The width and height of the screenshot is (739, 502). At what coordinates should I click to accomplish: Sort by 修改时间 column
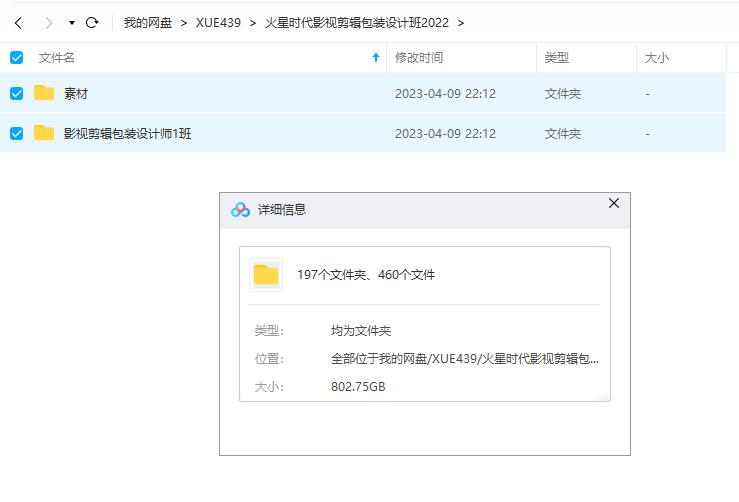419,58
